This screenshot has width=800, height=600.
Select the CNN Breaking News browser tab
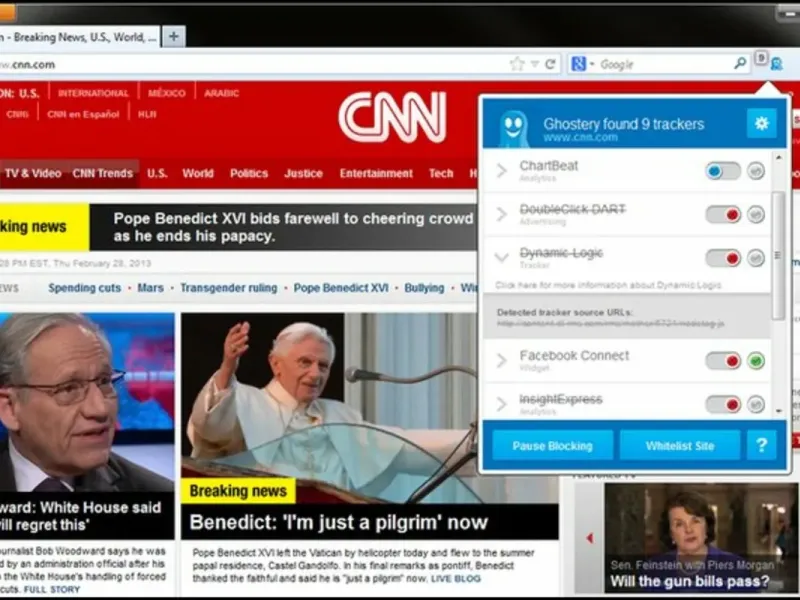coord(80,37)
